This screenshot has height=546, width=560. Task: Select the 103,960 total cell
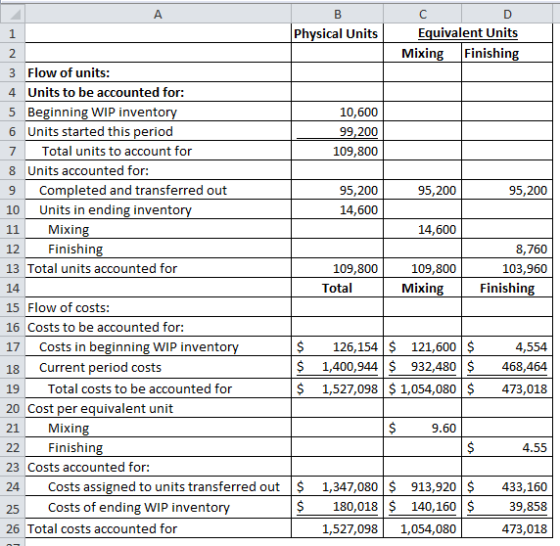click(x=507, y=269)
